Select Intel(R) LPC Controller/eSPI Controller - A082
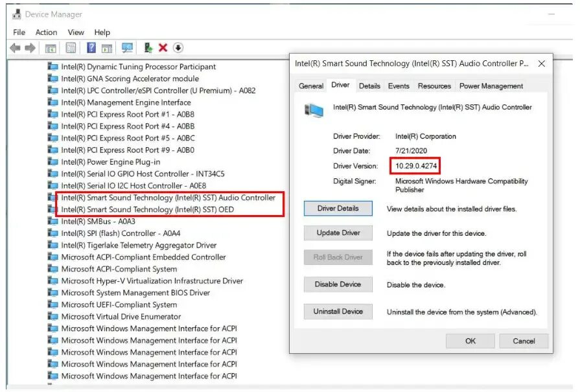Image resolution: width=580 pixels, height=392 pixels. (x=158, y=90)
